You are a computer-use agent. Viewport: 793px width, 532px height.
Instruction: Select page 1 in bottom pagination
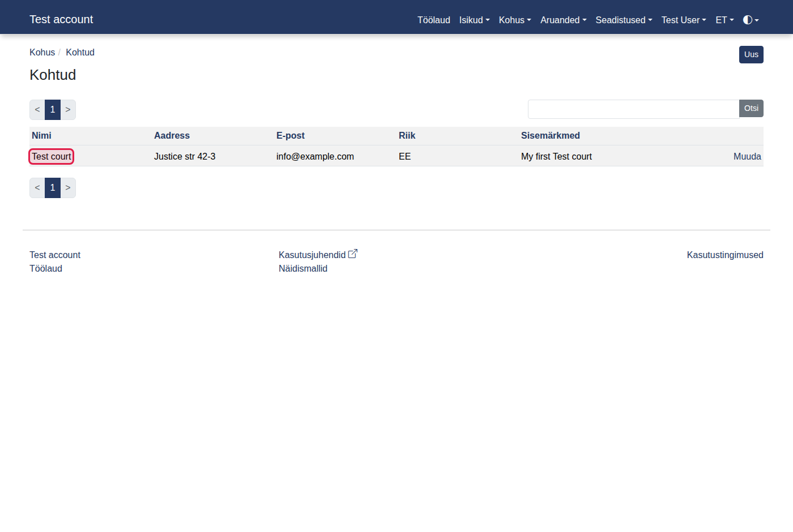pos(53,187)
